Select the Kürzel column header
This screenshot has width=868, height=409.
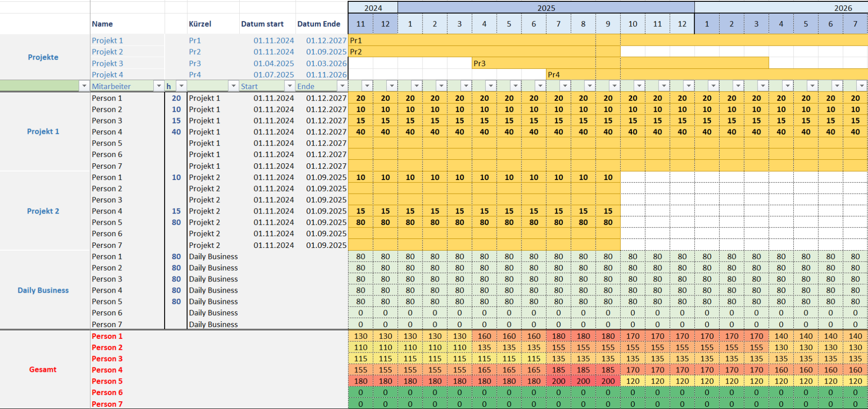(200, 24)
